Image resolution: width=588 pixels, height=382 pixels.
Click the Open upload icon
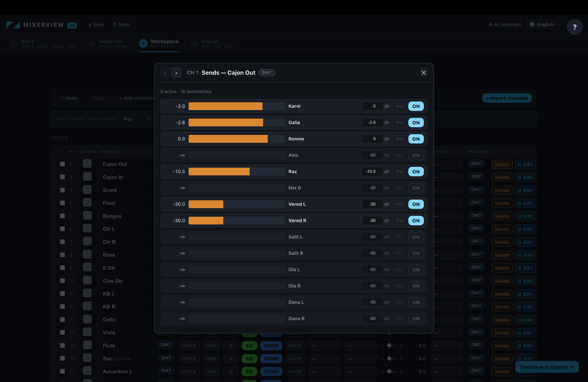tap(114, 25)
